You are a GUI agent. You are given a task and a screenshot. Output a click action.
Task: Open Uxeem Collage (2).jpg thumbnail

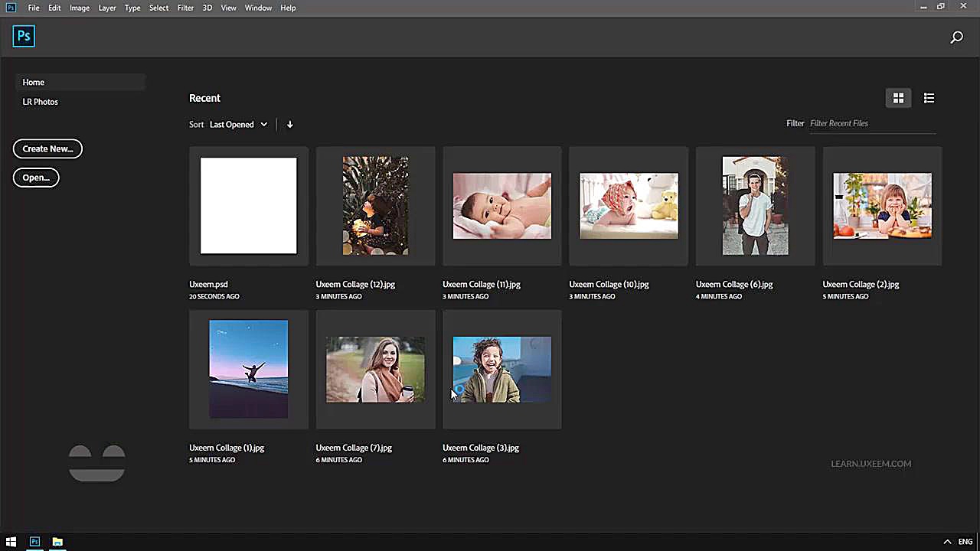pos(882,206)
